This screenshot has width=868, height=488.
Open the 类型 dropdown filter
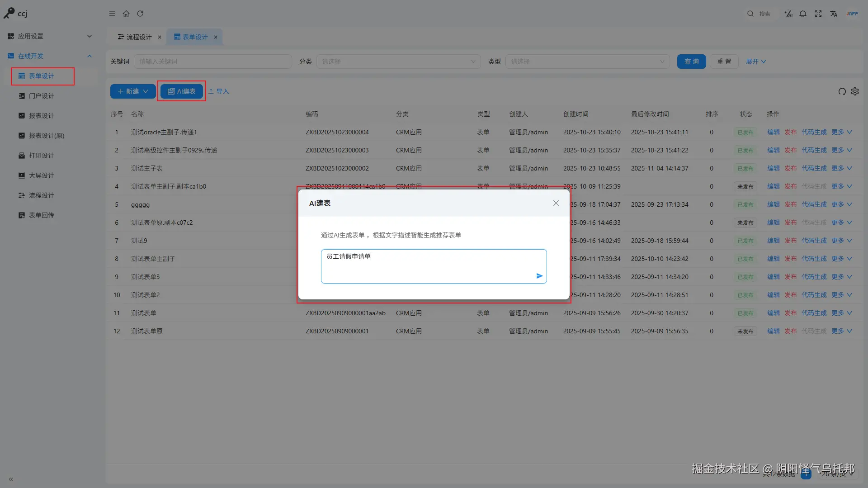click(587, 62)
